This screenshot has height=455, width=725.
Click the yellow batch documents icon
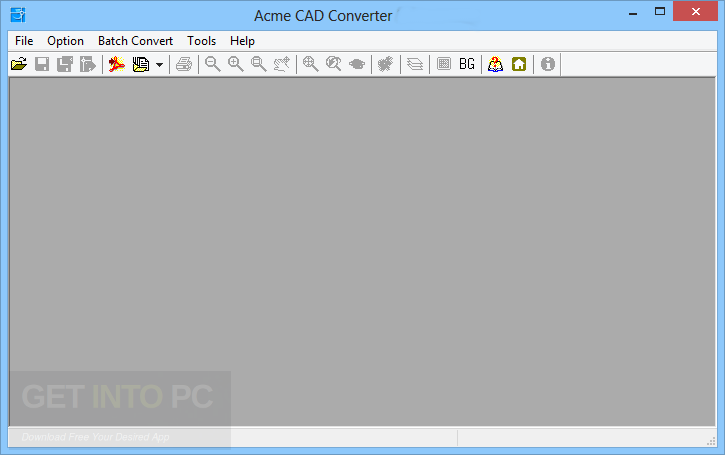141,64
